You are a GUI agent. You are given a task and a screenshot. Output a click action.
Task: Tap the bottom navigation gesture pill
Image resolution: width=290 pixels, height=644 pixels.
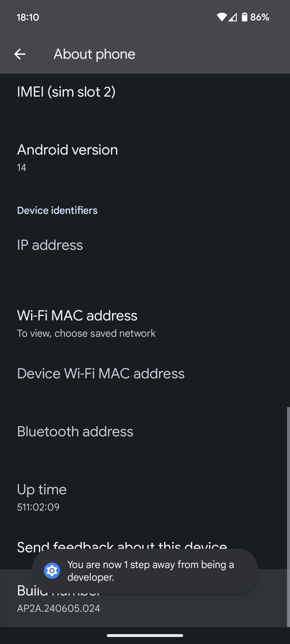pyautogui.click(x=145, y=635)
